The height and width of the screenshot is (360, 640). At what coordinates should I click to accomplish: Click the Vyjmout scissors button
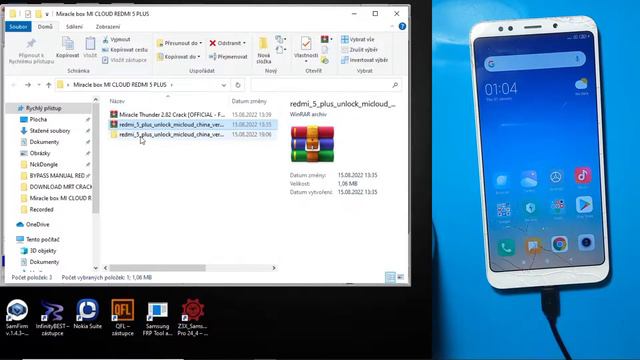point(116,40)
